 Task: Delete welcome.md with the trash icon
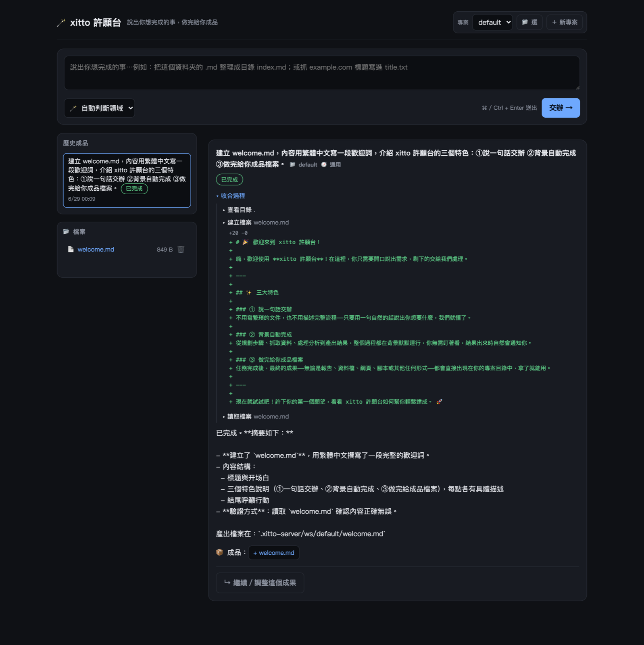point(181,250)
